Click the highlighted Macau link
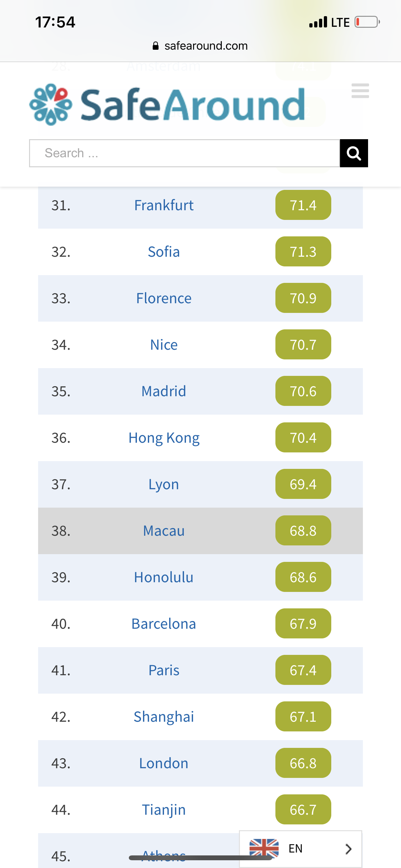Viewport: 401px width, 868px height. (x=164, y=531)
